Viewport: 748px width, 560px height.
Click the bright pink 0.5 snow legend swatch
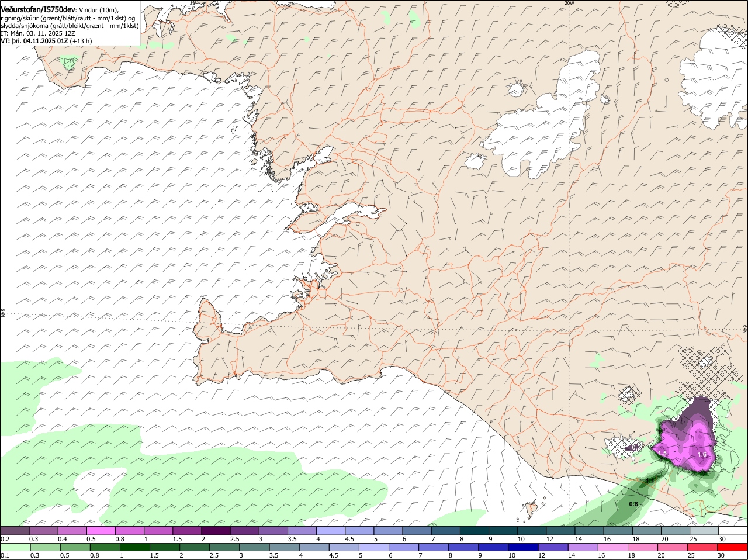[101, 531]
